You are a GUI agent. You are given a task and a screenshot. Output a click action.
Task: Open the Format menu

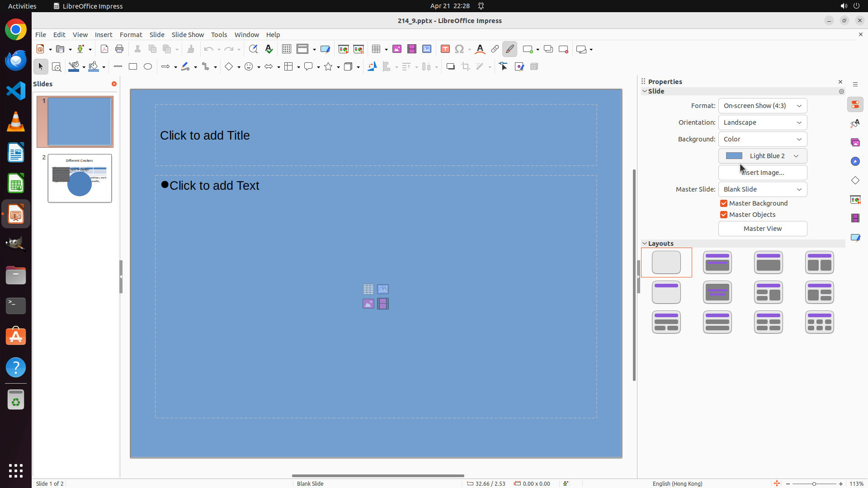coord(131,35)
